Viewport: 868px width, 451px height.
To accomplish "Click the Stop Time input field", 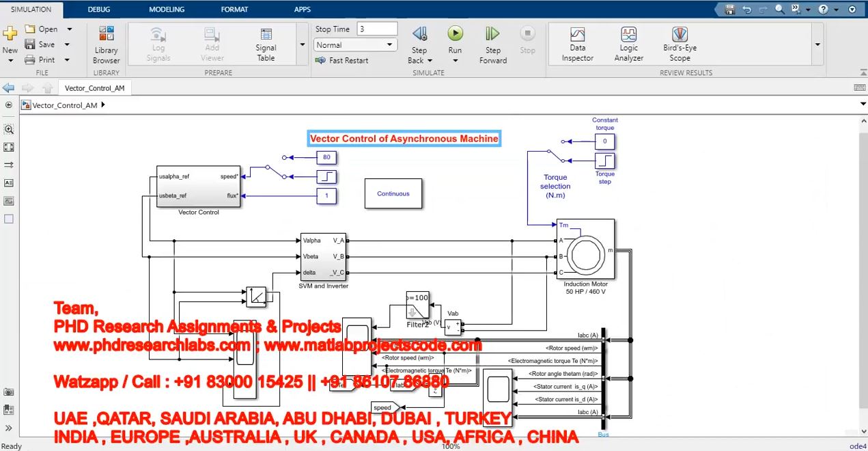I will click(377, 29).
